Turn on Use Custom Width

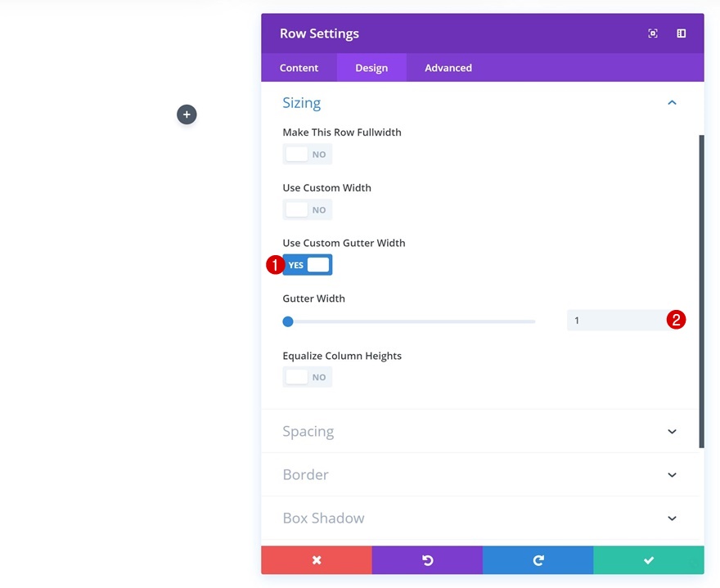pos(307,209)
